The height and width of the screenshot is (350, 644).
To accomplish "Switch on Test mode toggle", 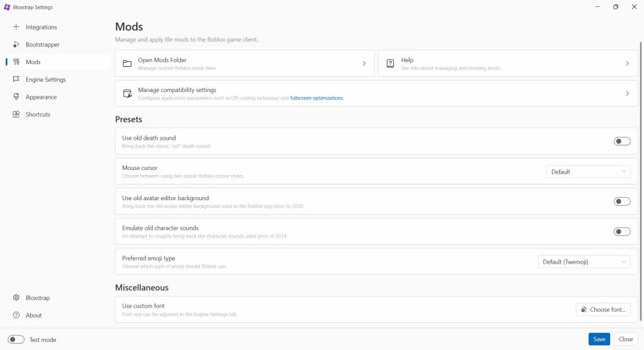I will [x=16, y=339].
